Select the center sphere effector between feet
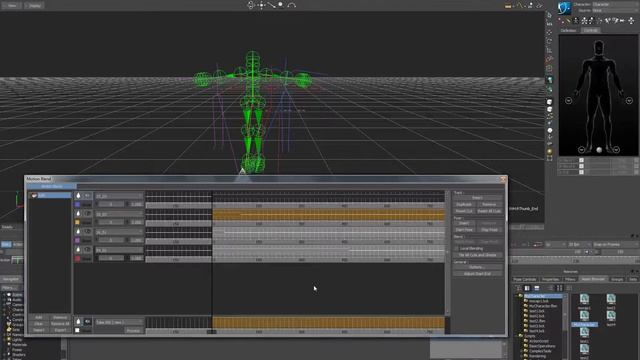 [x=599, y=150]
